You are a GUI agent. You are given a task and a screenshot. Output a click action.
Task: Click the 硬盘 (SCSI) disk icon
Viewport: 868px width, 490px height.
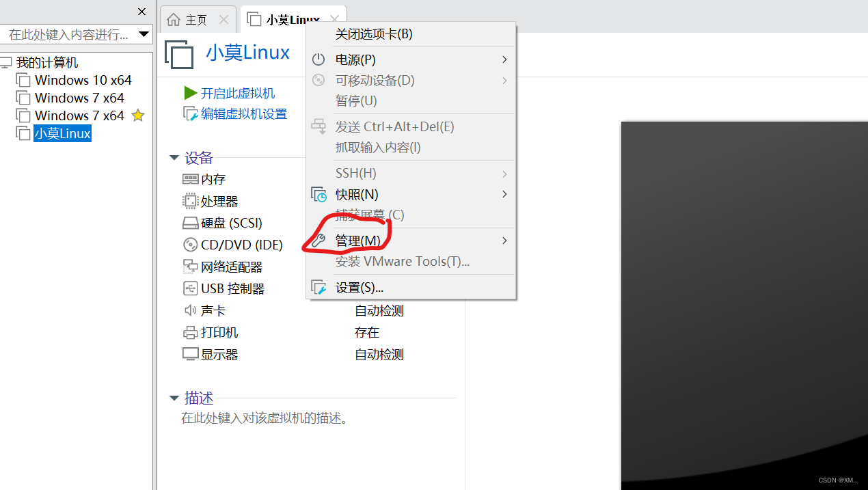coord(190,223)
